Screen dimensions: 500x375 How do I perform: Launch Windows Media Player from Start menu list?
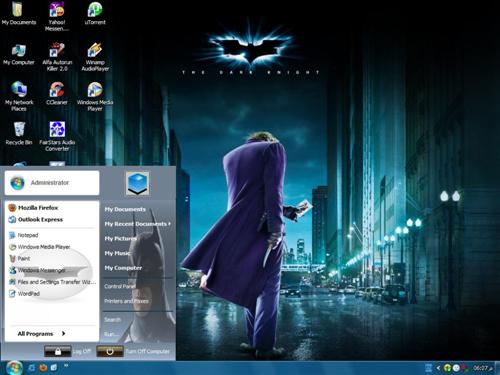tap(52, 247)
